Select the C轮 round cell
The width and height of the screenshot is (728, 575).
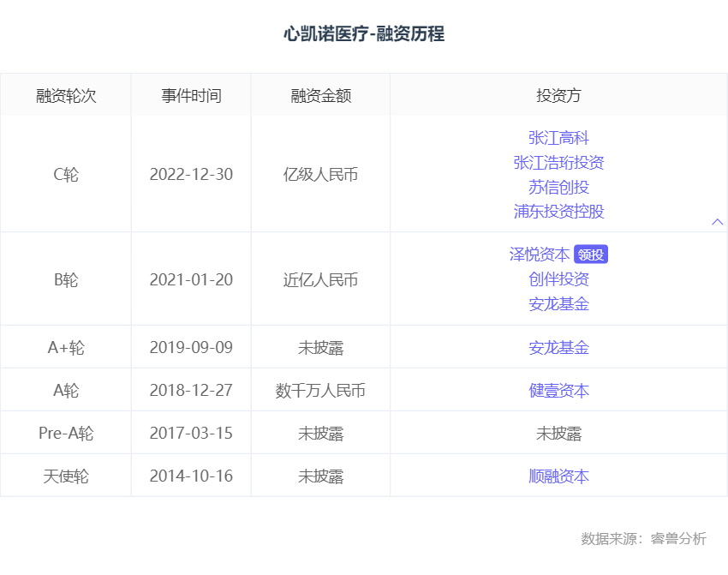pyautogui.click(x=66, y=175)
